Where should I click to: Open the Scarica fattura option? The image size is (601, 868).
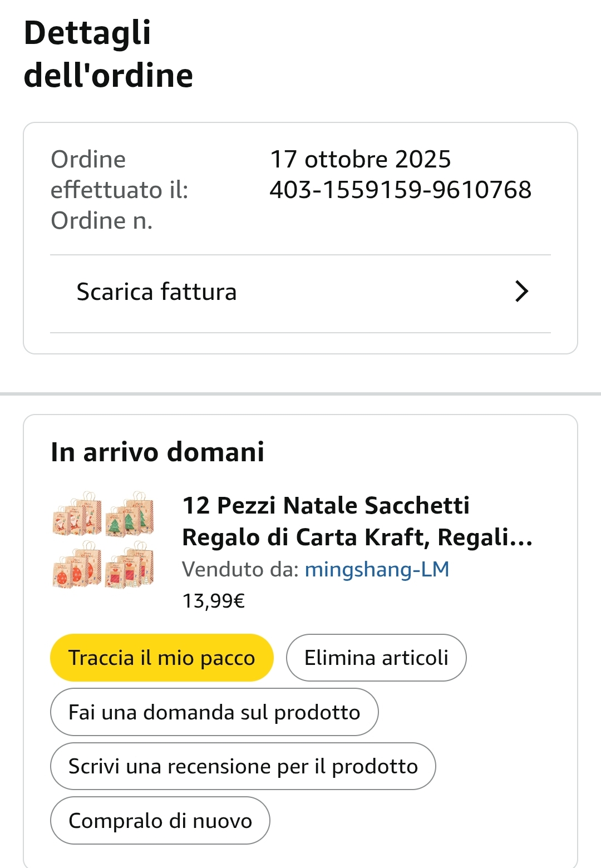pyautogui.click(x=156, y=292)
